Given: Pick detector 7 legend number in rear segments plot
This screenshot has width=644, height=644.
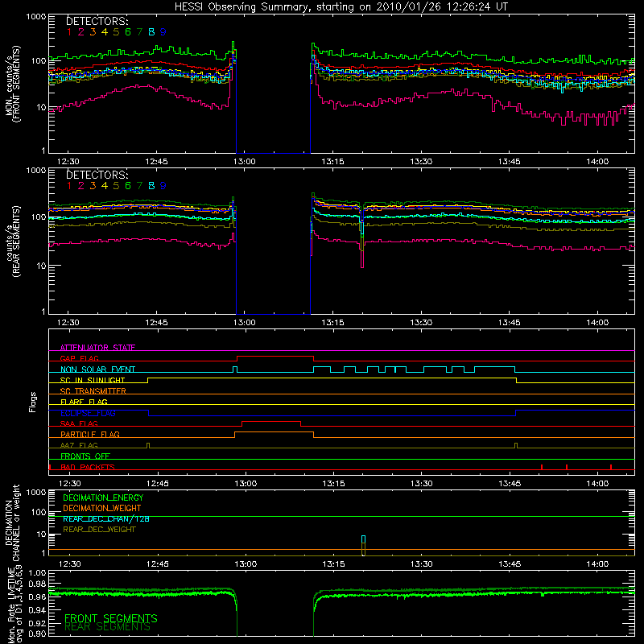Looking at the screenshot, I should pyautogui.click(x=139, y=186).
